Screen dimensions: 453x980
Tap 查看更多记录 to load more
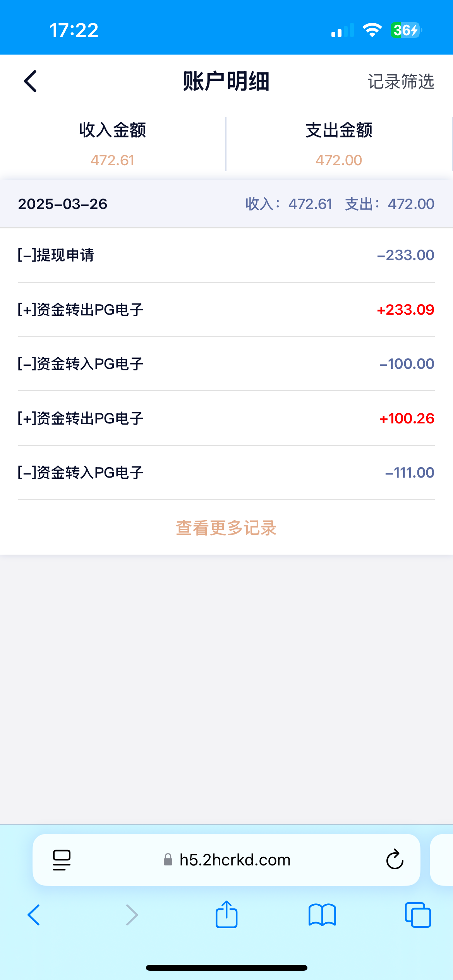[226, 528]
